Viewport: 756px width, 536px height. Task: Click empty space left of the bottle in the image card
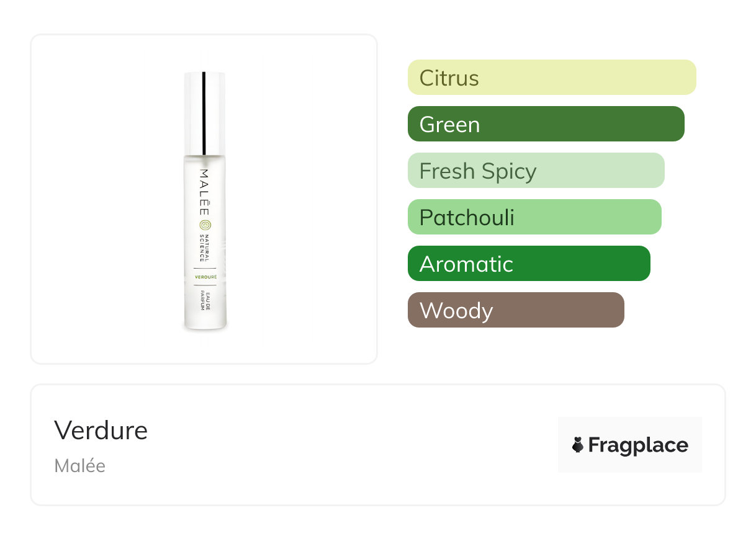pyautogui.click(x=99, y=199)
